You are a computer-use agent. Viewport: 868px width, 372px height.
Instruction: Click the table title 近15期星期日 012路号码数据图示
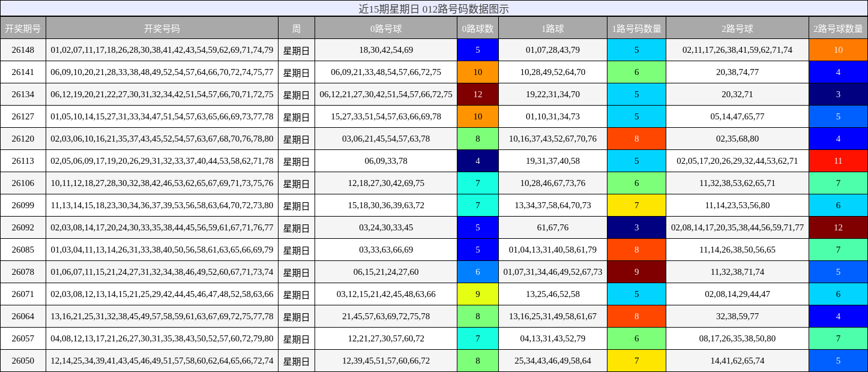(x=434, y=8)
